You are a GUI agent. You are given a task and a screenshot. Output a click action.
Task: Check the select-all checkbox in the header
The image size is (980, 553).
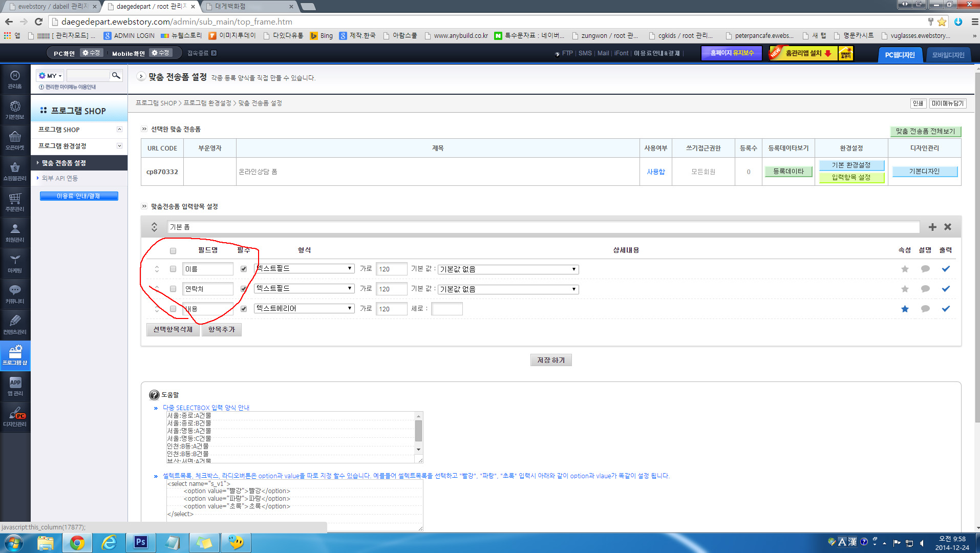click(173, 251)
